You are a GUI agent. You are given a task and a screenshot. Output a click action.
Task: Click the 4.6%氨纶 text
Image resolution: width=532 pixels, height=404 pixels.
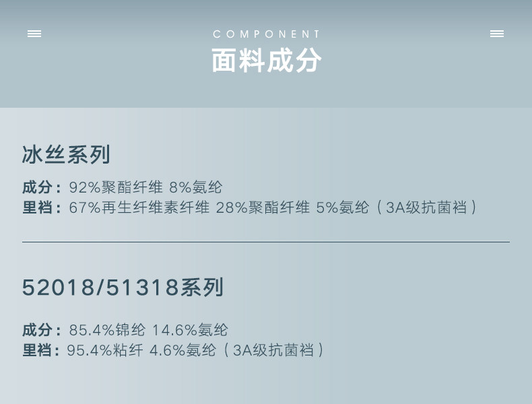click(x=182, y=350)
